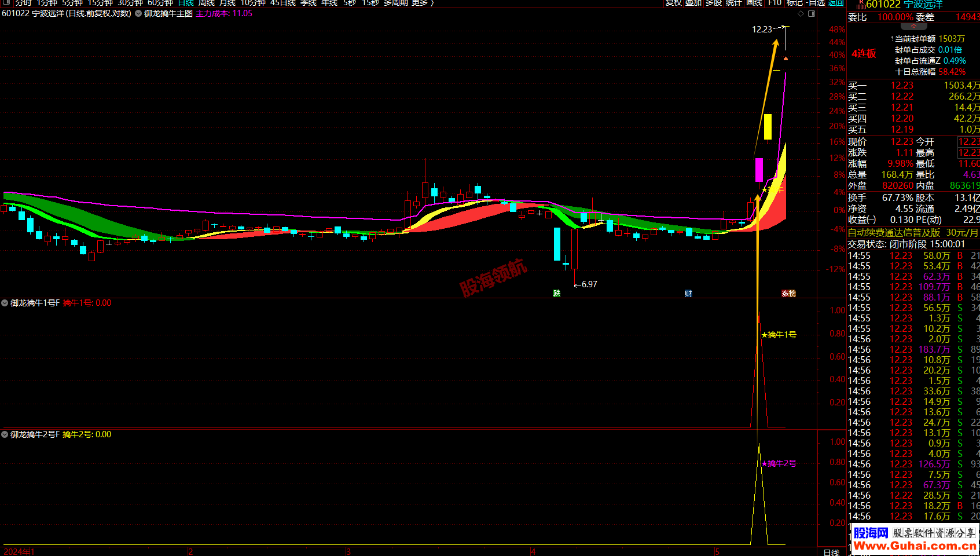The height and width of the screenshot is (556, 980).
Task: Select the 月线 monthly period
Action: [x=227, y=2]
